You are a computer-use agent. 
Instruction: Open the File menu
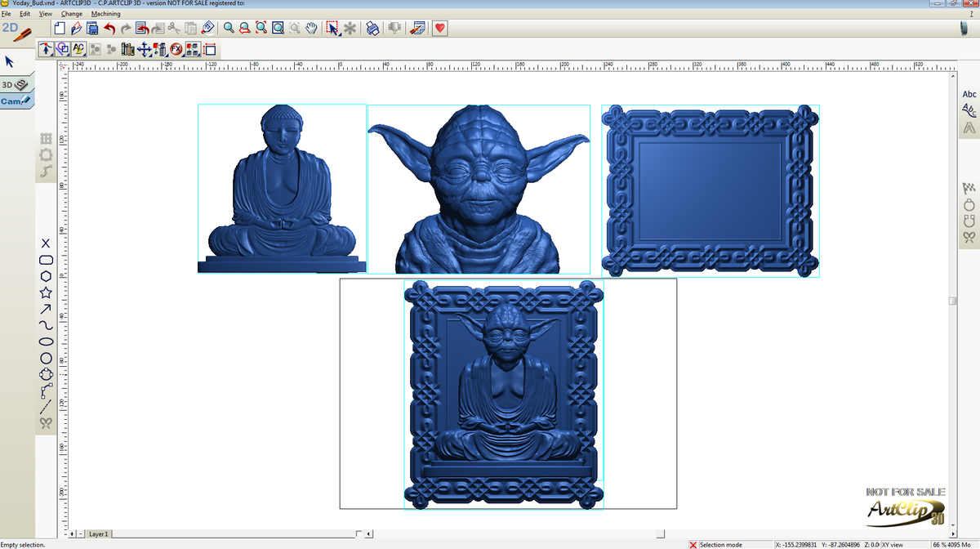pyautogui.click(x=7, y=14)
